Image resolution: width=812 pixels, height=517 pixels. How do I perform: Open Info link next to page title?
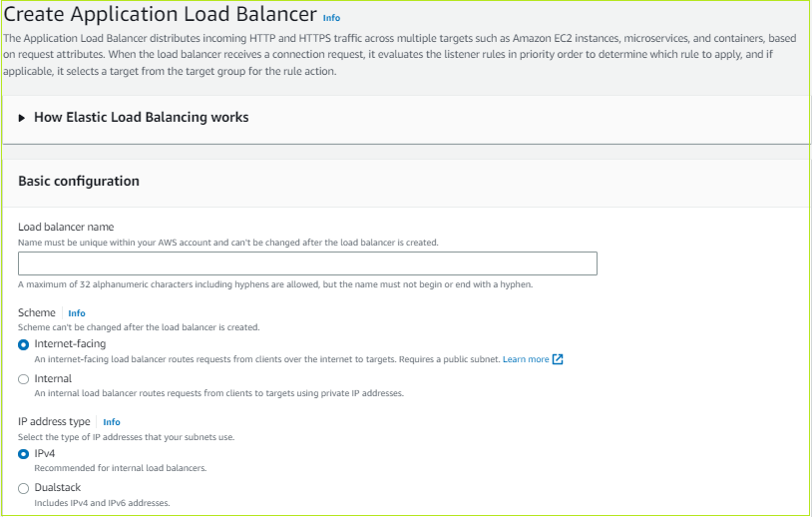331,18
